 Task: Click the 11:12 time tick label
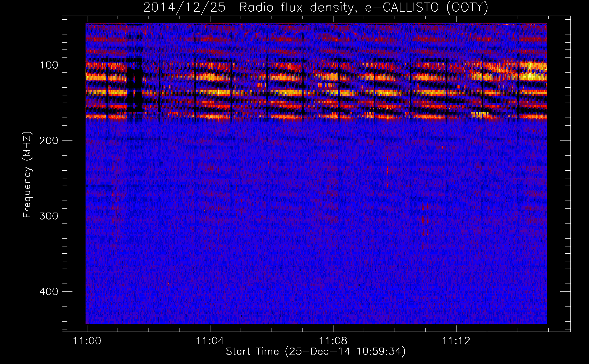tap(456, 341)
